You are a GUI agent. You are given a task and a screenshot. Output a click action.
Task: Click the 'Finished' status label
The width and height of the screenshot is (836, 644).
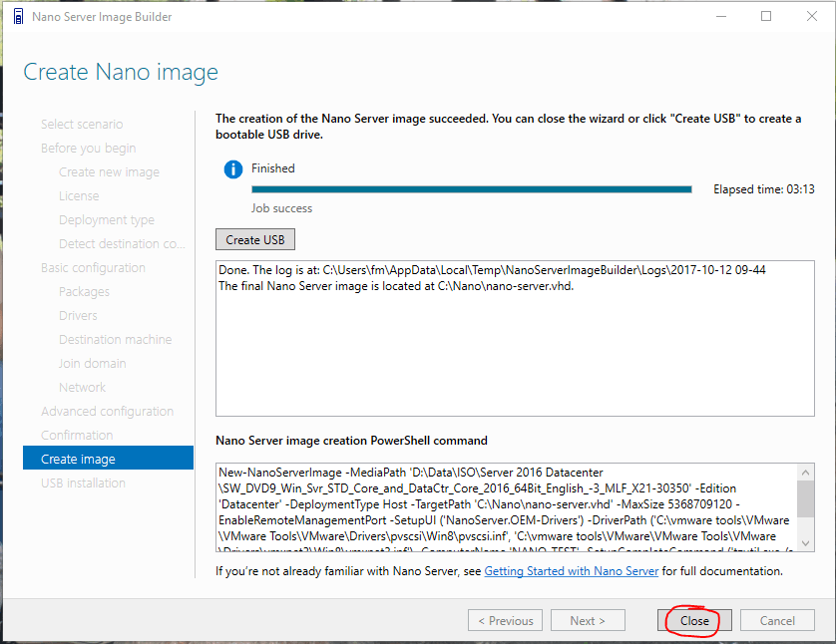[273, 168]
